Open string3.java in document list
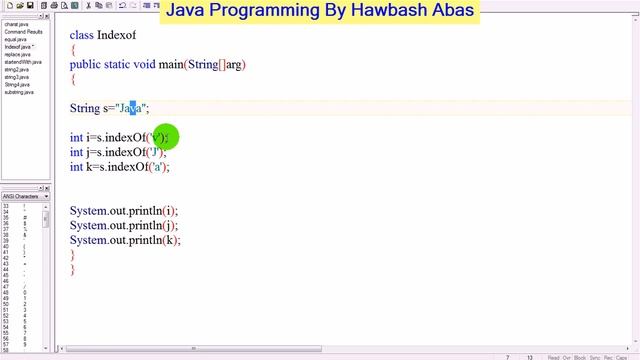The image size is (640, 360). [x=17, y=77]
